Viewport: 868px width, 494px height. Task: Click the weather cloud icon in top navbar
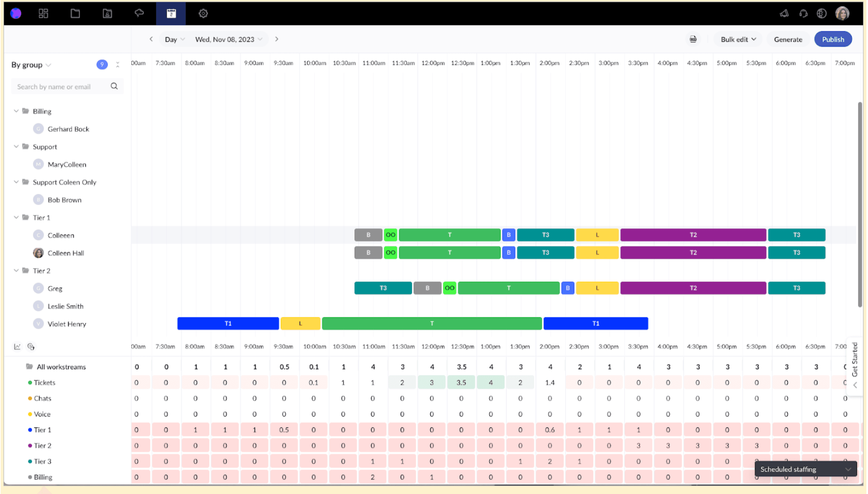pos(139,13)
